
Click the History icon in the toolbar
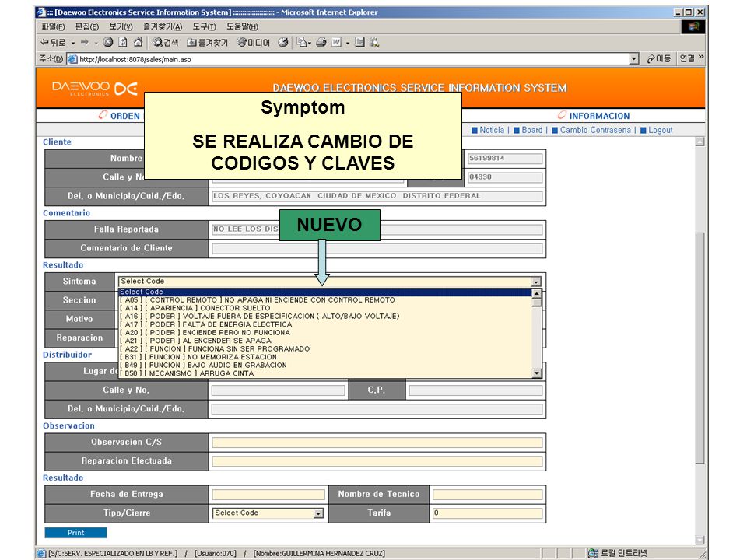click(x=283, y=42)
